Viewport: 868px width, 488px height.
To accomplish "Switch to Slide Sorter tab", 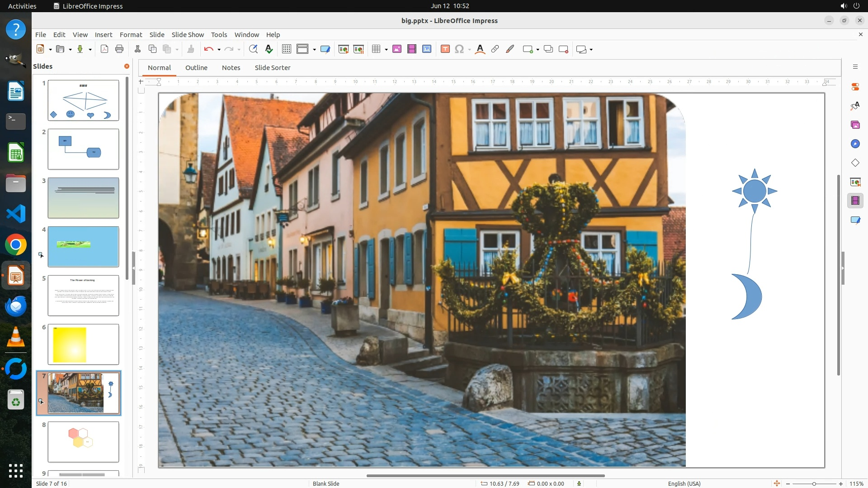I will (272, 67).
